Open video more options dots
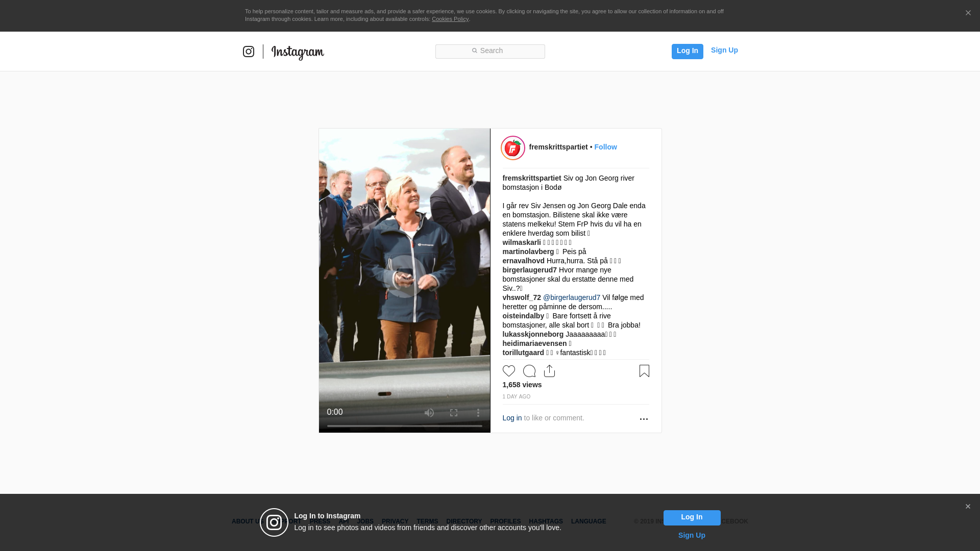 pyautogui.click(x=478, y=412)
